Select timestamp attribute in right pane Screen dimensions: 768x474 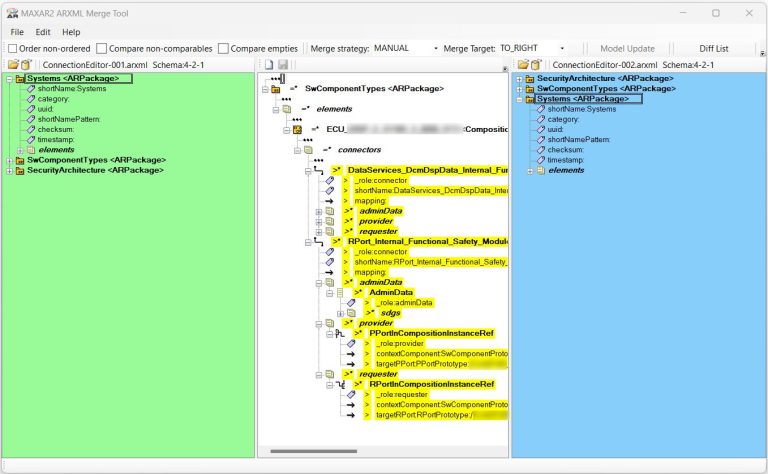click(566, 160)
